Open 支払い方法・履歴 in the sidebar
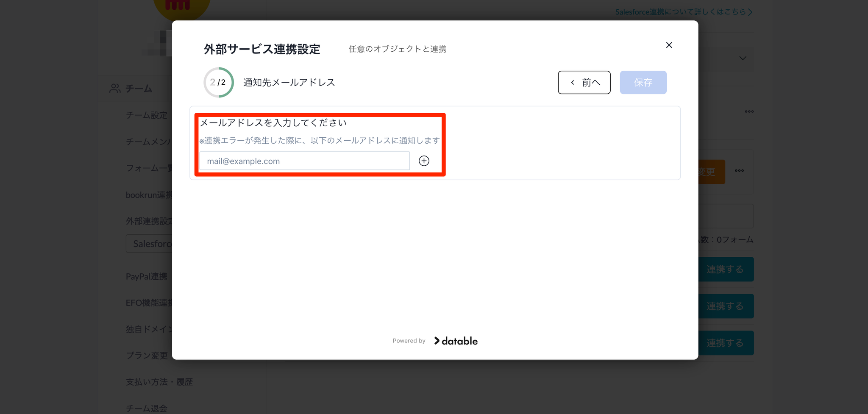This screenshot has width=868, height=414. [x=159, y=382]
